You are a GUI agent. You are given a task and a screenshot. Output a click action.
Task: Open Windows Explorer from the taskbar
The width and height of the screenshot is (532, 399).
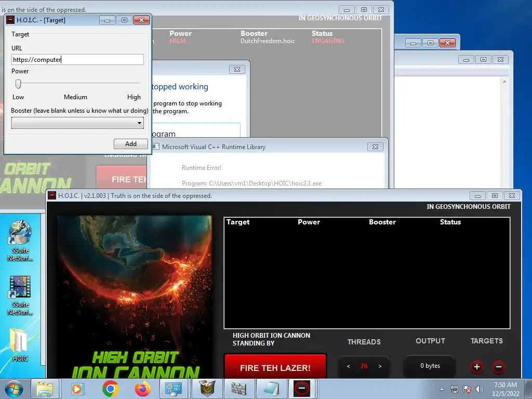[45, 389]
